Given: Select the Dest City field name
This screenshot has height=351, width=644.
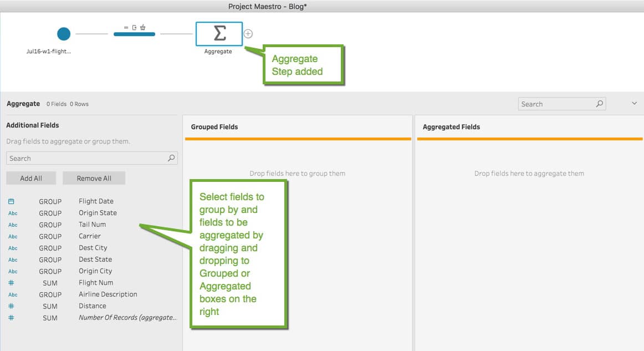Looking at the screenshot, I should point(93,247).
